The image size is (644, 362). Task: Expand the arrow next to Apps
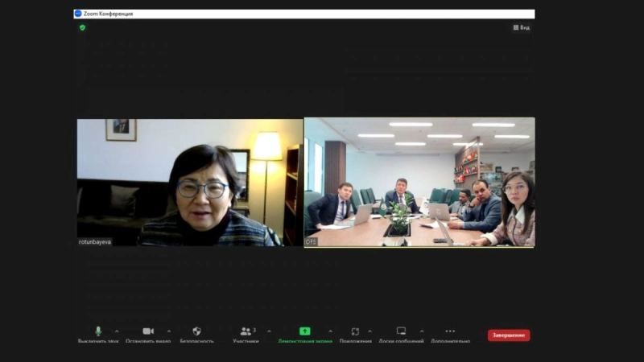tap(370, 331)
